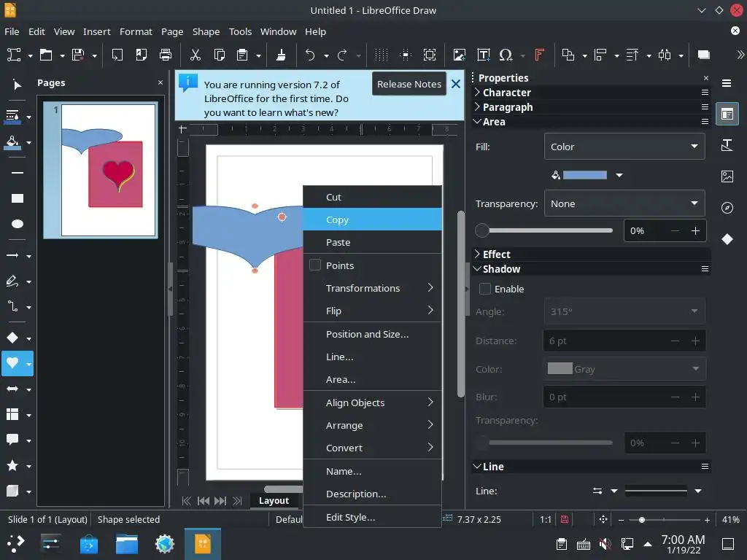
Task: Select the Block Arrows tool
Action: tap(13, 389)
